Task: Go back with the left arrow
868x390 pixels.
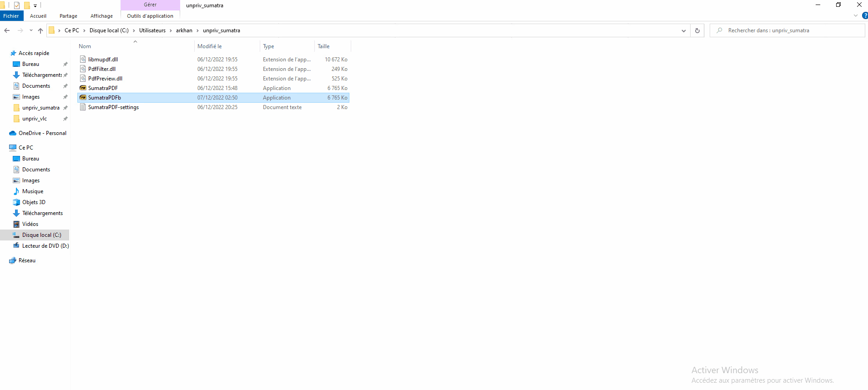Action: pos(7,30)
